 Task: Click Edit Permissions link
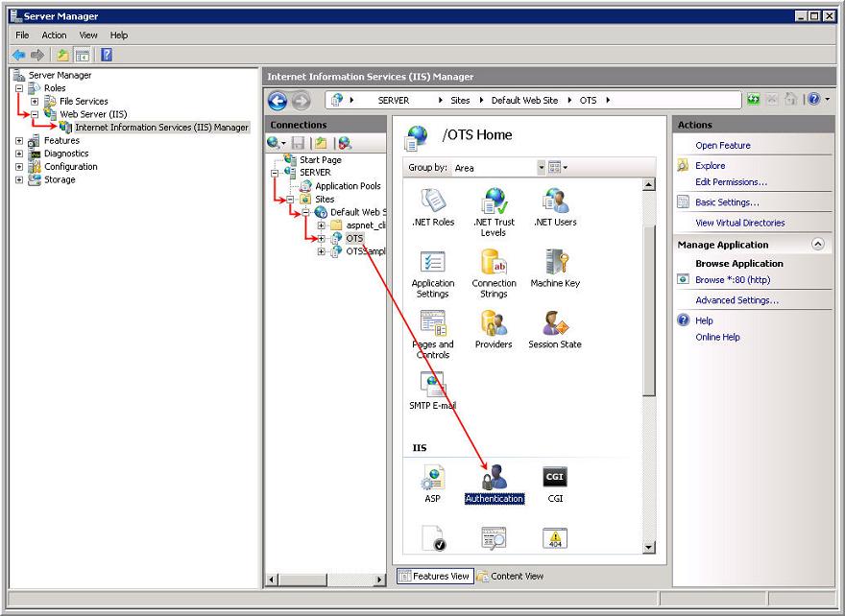tap(732, 182)
